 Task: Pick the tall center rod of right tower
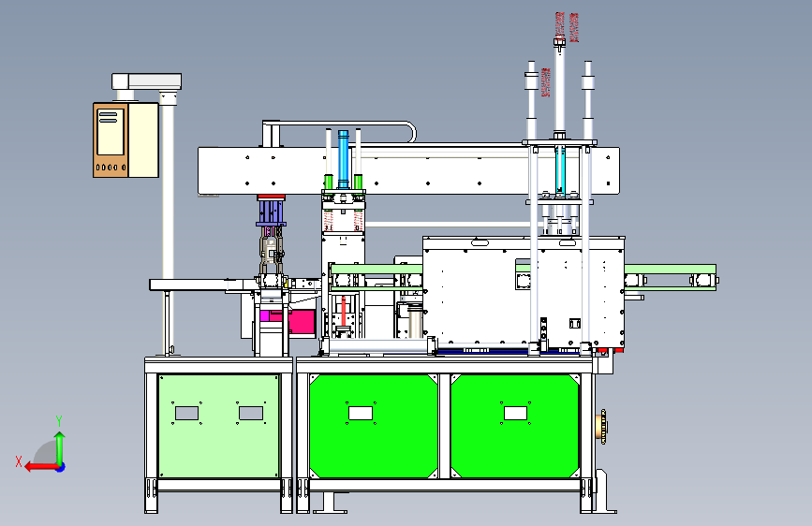tap(559, 88)
